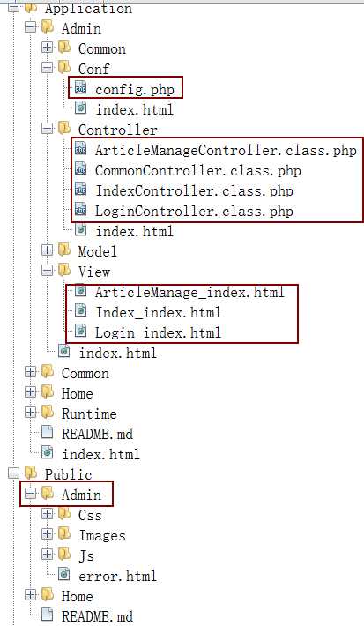
Task: Click the IndexController.class.php file icon
Action: click(81, 190)
